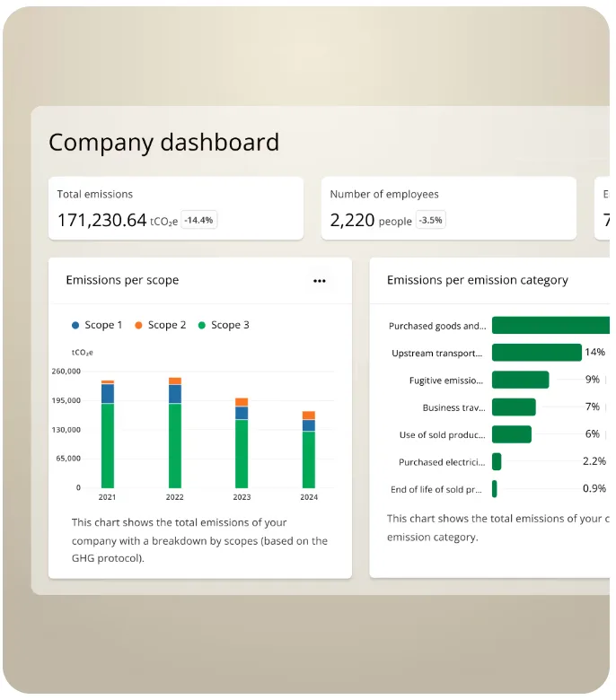Click the Use of sold produc... bar
The image size is (616, 700).
point(512,434)
